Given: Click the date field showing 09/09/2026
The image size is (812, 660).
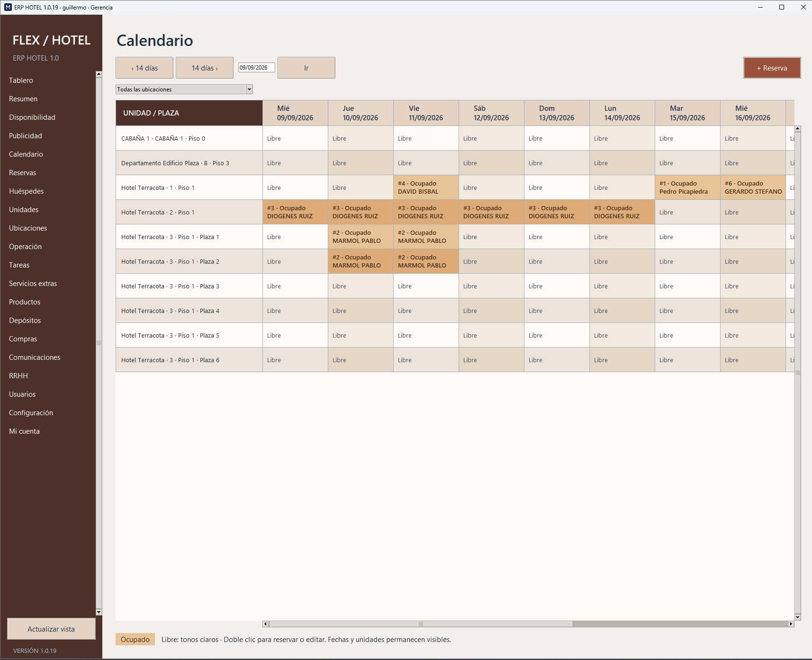Looking at the screenshot, I should pos(256,68).
